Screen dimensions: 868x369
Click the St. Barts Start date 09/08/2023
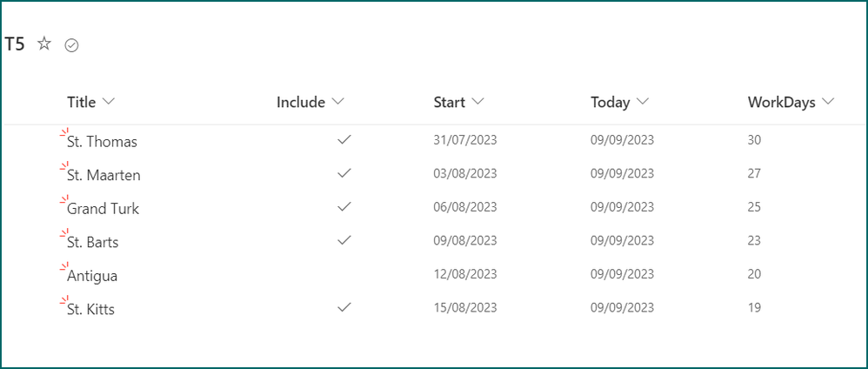click(464, 240)
